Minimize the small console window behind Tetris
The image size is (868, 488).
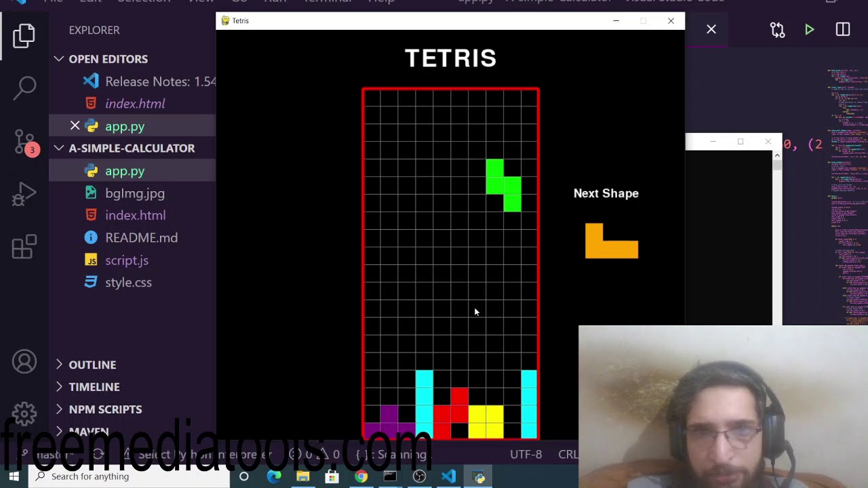click(x=713, y=141)
